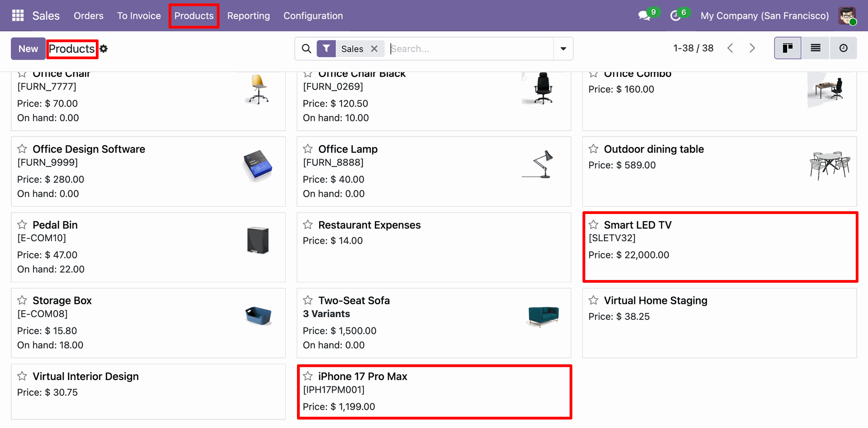Favorite the Virtual Home Staging product

(594, 300)
